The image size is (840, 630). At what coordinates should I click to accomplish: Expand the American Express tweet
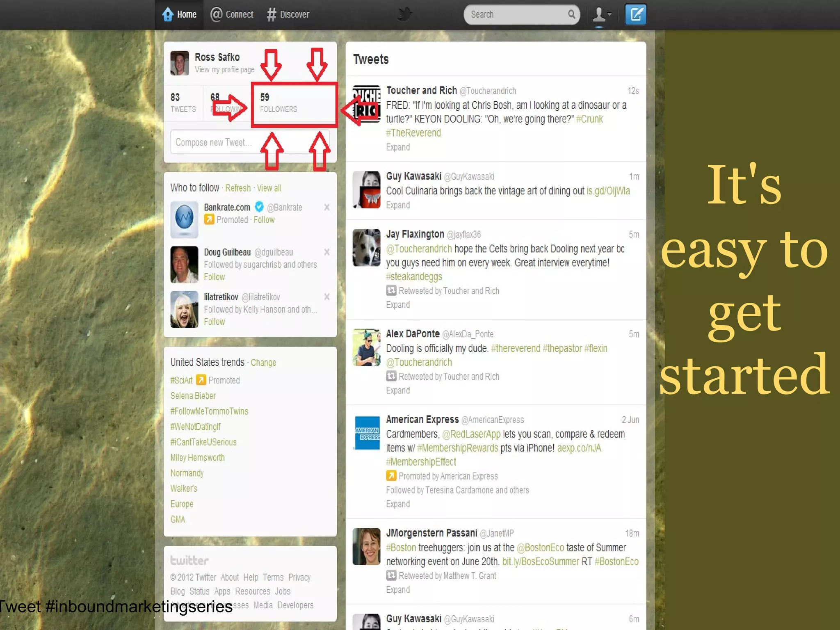pyautogui.click(x=398, y=504)
